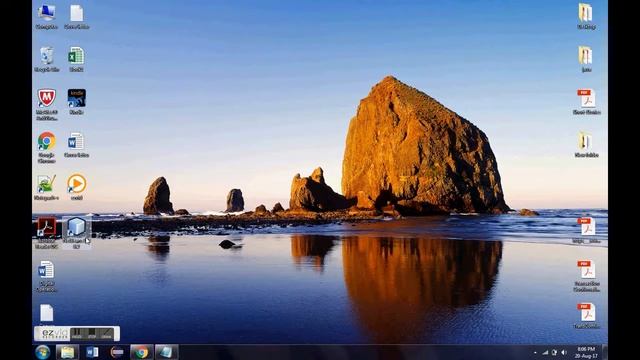Pause the ezvid recording
The height and width of the screenshot is (360, 640).
click(x=77, y=333)
